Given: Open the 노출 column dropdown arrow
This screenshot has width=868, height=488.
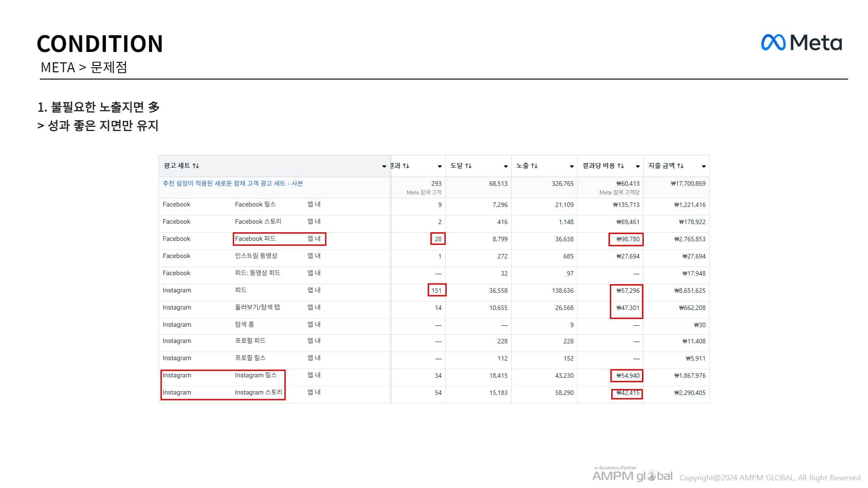Looking at the screenshot, I should (x=572, y=166).
